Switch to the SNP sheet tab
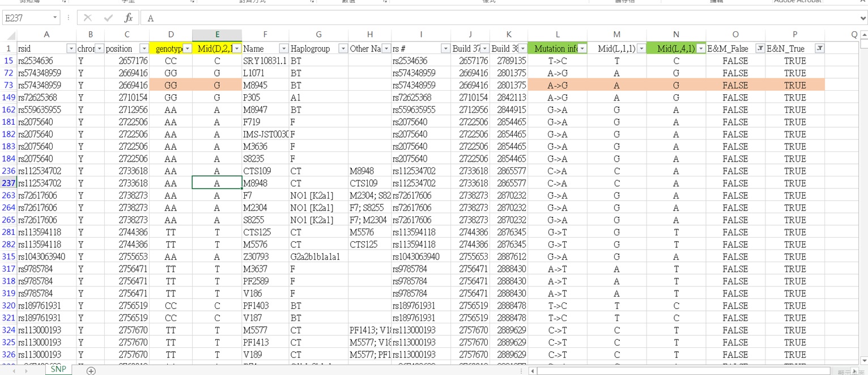868x375 pixels. point(58,369)
